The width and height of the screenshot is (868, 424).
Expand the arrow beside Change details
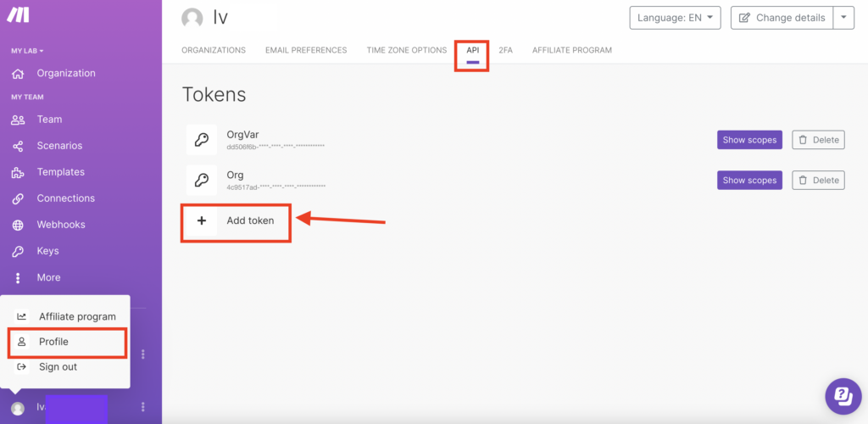point(843,18)
